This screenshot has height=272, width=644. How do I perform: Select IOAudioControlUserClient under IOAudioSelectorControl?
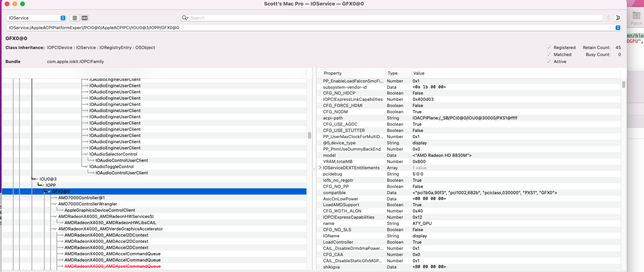click(x=122, y=160)
